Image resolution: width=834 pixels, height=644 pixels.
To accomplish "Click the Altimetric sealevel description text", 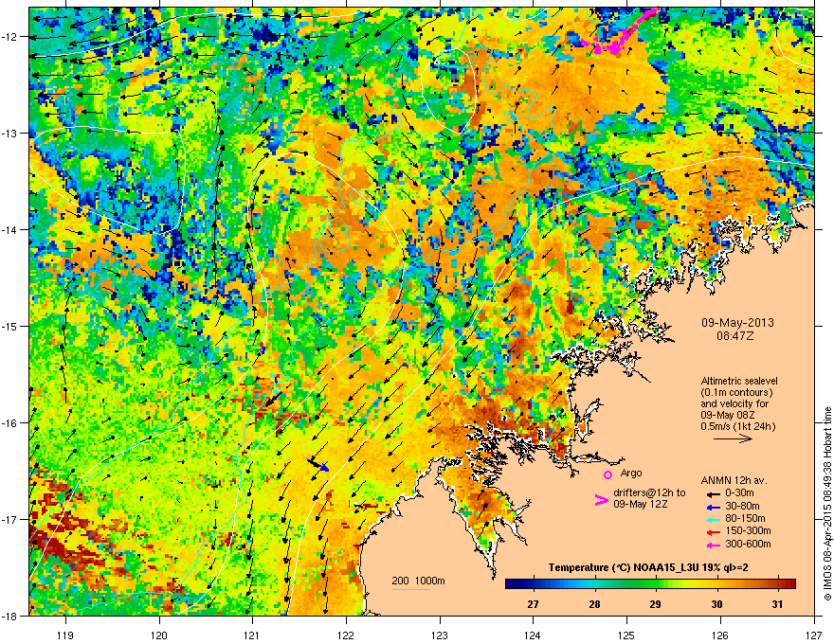I will [x=739, y=403].
